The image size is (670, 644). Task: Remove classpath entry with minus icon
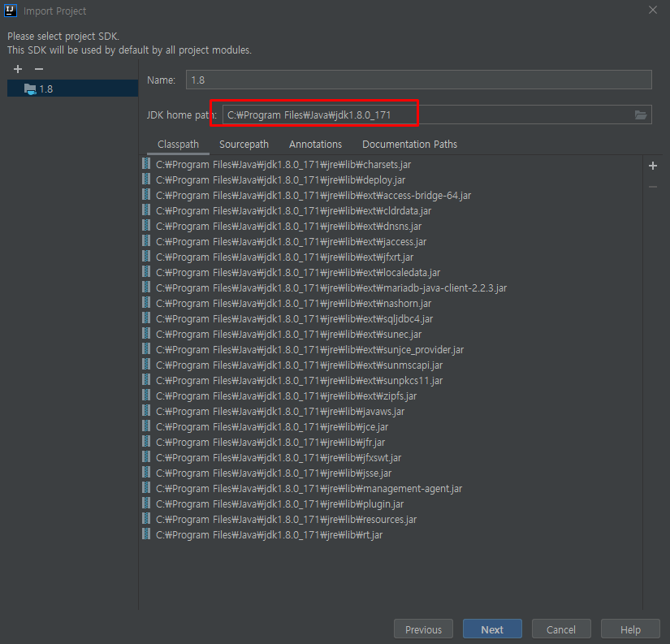(x=652, y=187)
